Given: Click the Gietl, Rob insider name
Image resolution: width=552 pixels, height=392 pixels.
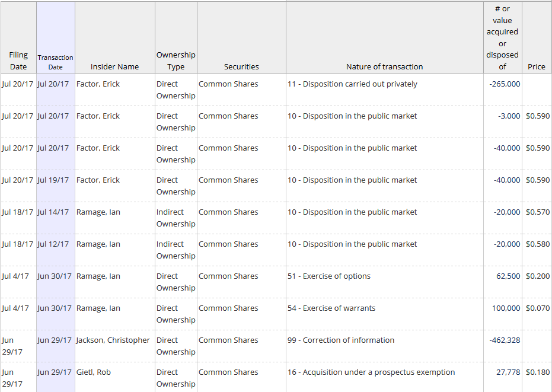Looking at the screenshot, I should coord(94,372).
